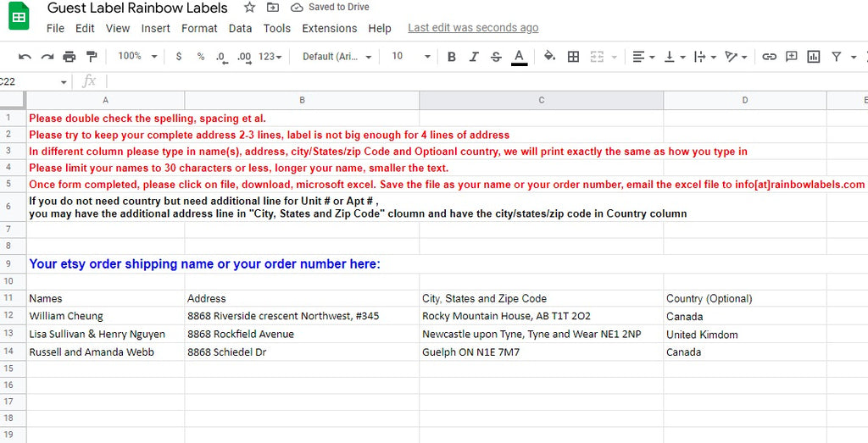Screen dimensions: 868x443
Task: Decrease decimal places
Action: point(221,57)
